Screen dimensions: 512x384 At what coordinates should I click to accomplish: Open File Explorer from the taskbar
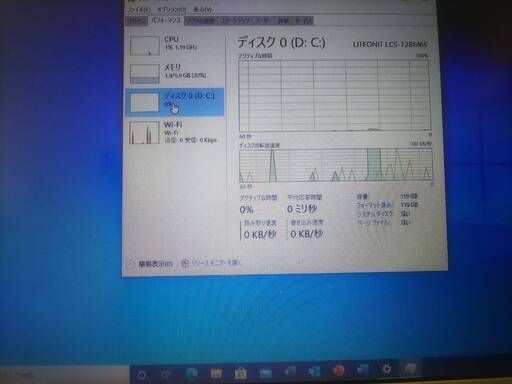[216, 373]
